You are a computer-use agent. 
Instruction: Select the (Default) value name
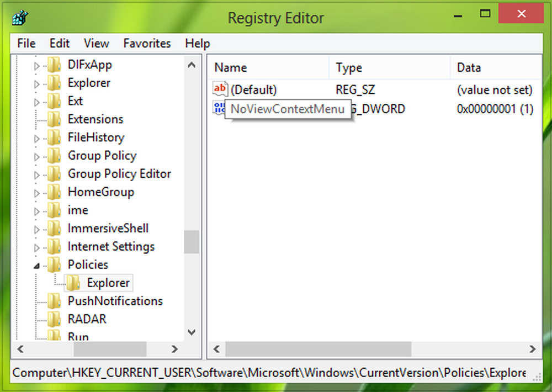[254, 90]
